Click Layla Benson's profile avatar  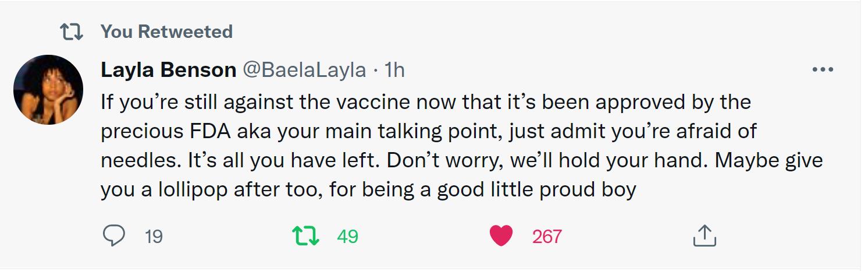click(x=48, y=90)
